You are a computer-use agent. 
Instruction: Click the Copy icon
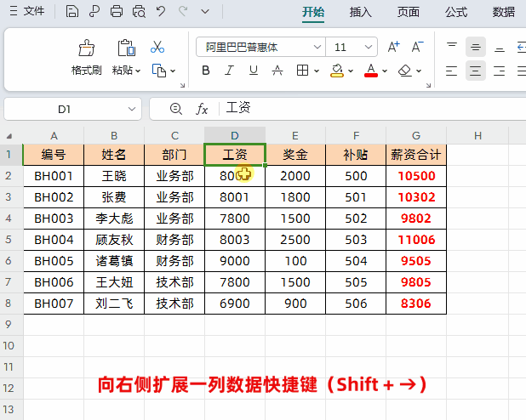pyautogui.click(x=159, y=71)
